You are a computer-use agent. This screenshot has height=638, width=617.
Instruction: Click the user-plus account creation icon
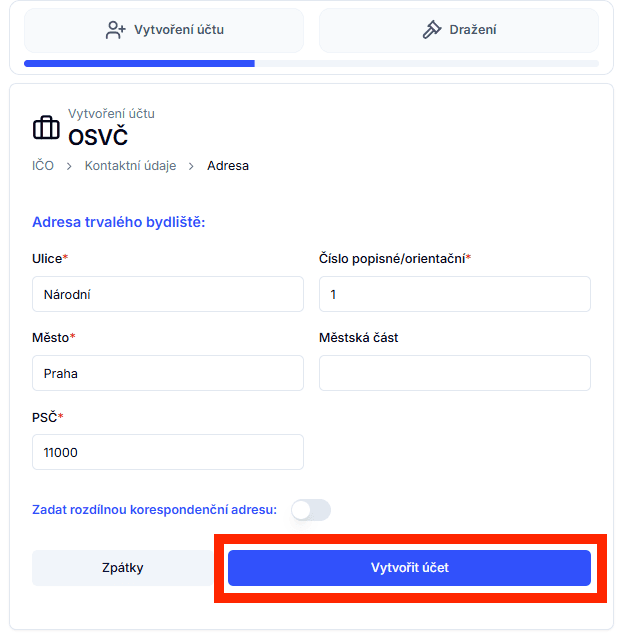(x=116, y=30)
